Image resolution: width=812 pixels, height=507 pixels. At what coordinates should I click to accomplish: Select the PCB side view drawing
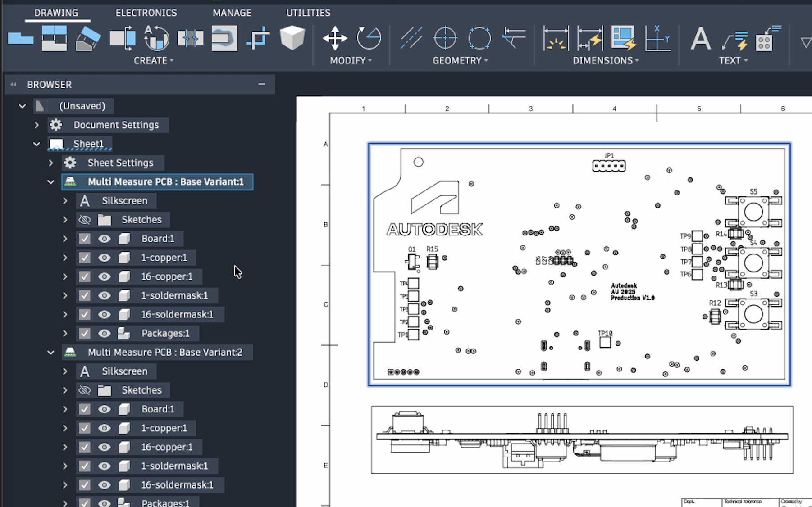(582, 440)
